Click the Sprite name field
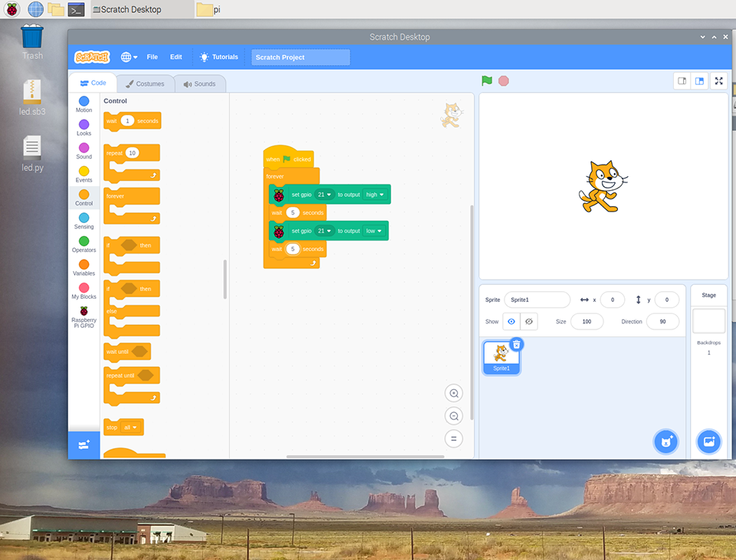This screenshot has width=736, height=560. pyautogui.click(x=537, y=300)
